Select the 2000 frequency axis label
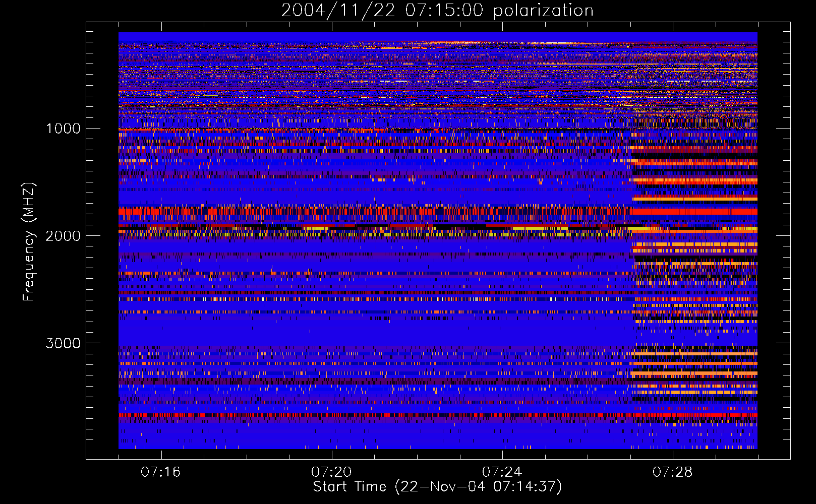 click(63, 236)
